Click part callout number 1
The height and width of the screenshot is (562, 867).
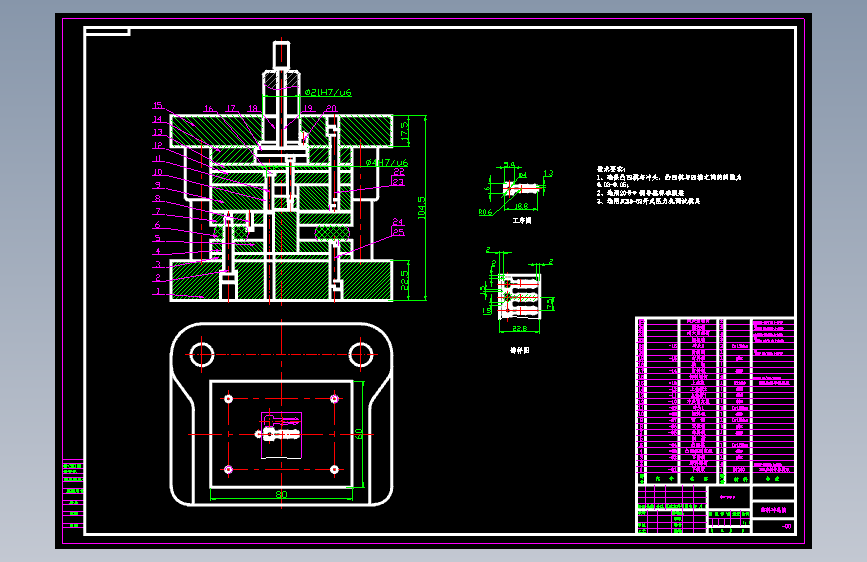(158, 291)
